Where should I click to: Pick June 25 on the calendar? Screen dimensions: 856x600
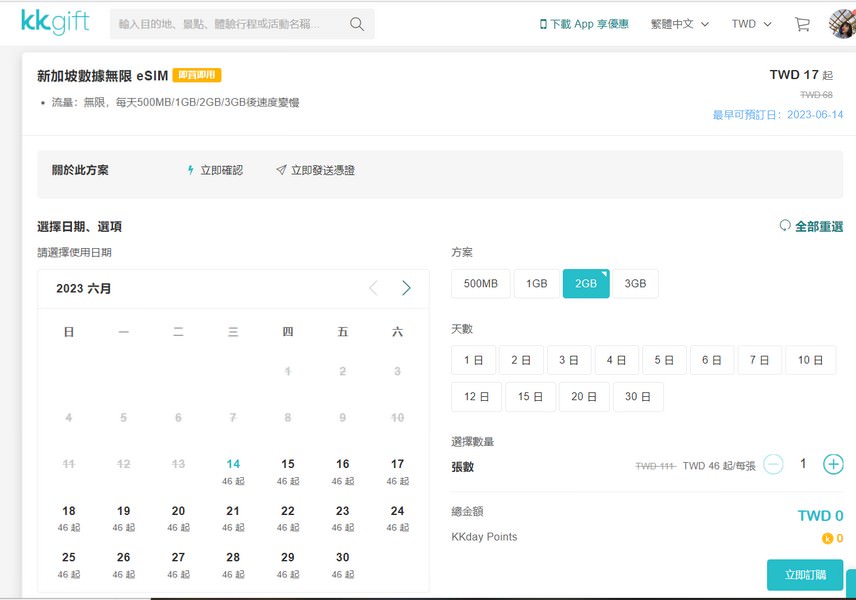point(69,565)
